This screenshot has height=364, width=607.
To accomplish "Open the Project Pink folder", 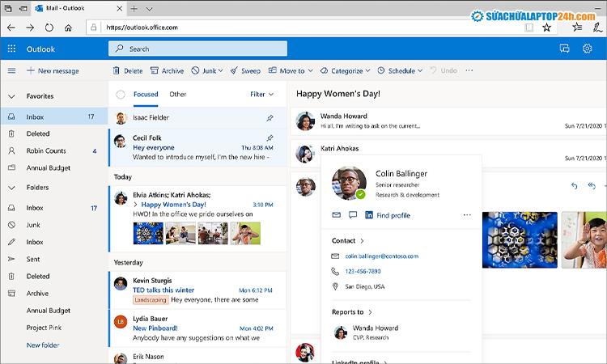I will pos(45,328).
